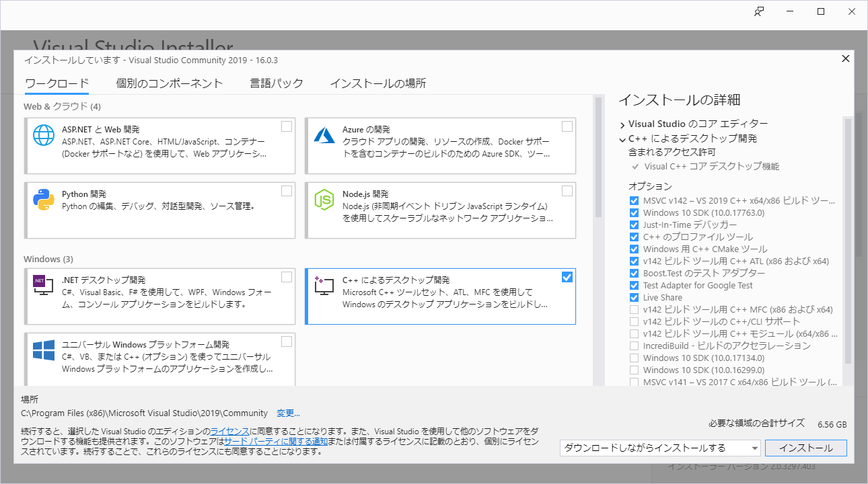Collapse the C++ によるデスクトップ開発 details section

click(x=623, y=139)
